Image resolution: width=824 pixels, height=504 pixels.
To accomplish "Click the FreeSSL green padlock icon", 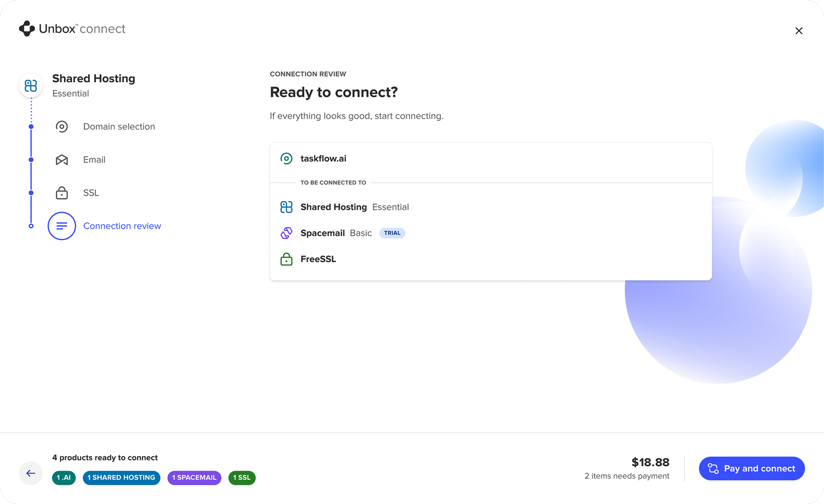I will pos(286,259).
